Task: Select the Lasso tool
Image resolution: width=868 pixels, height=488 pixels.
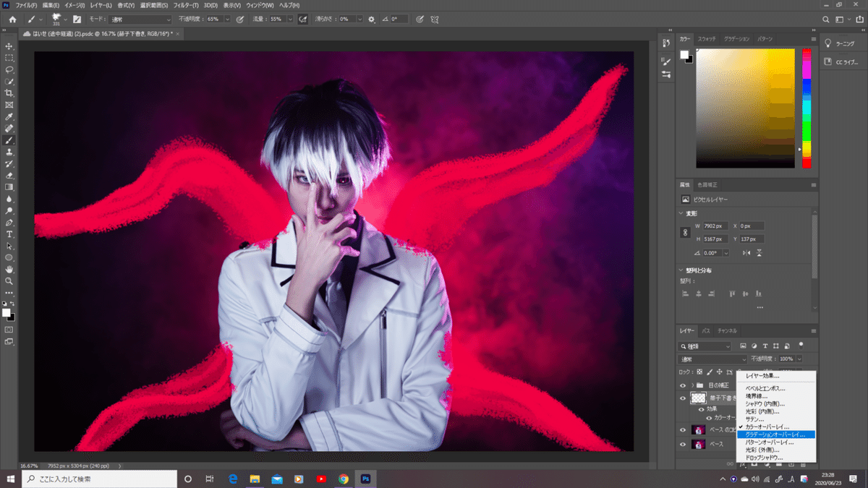Action: (9, 69)
